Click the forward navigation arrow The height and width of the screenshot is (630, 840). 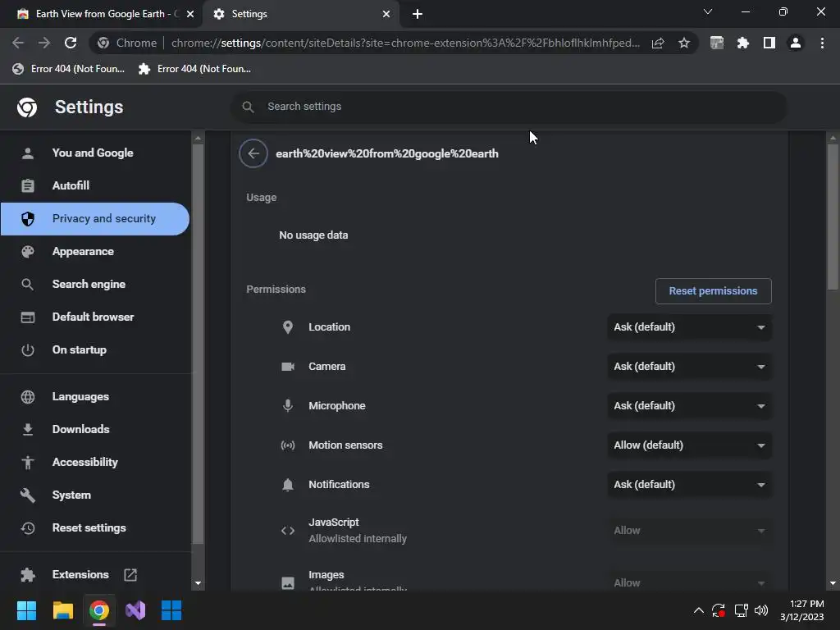[44, 43]
